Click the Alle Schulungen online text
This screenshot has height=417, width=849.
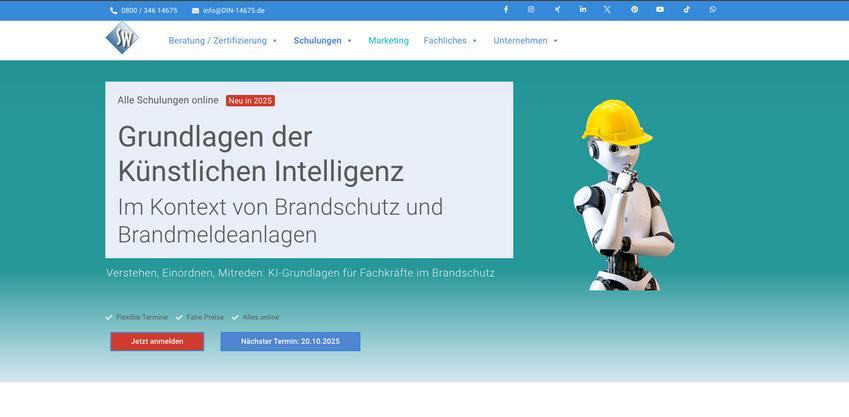(x=168, y=100)
